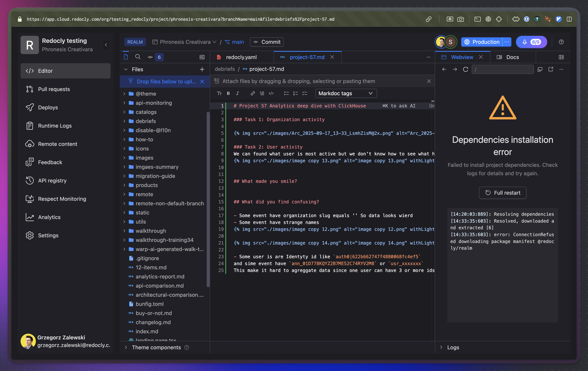
Task: Close the Webview tab
Action: 481,57
